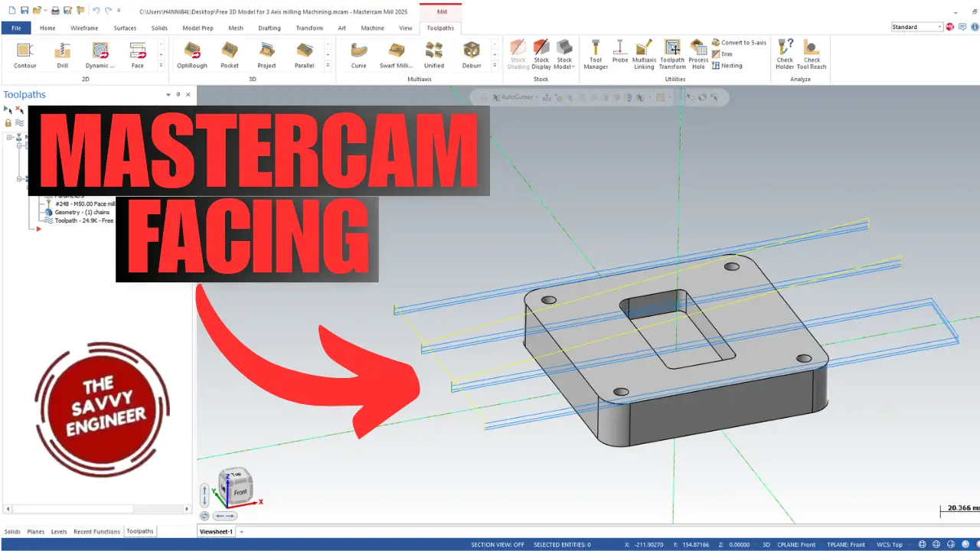Image resolution: width=980 pixels, height=551 pixels.
Task: Select the #248 - M50.00 Face mill row
Action: (80, 204)
